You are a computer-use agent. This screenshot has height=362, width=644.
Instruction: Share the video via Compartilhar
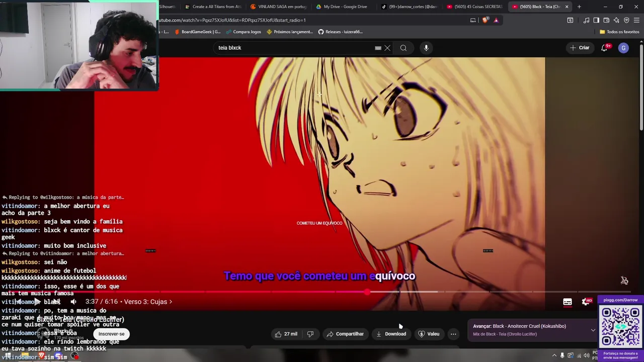coord(345,334)
